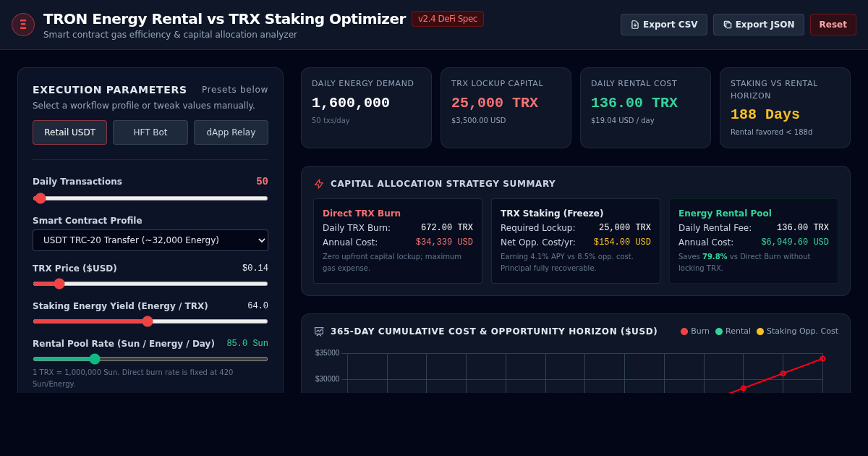Image resolution: width=868 pixels, height=456 pixels.
Task: Click the Presets below label
Action: click(x=235, y=90)
